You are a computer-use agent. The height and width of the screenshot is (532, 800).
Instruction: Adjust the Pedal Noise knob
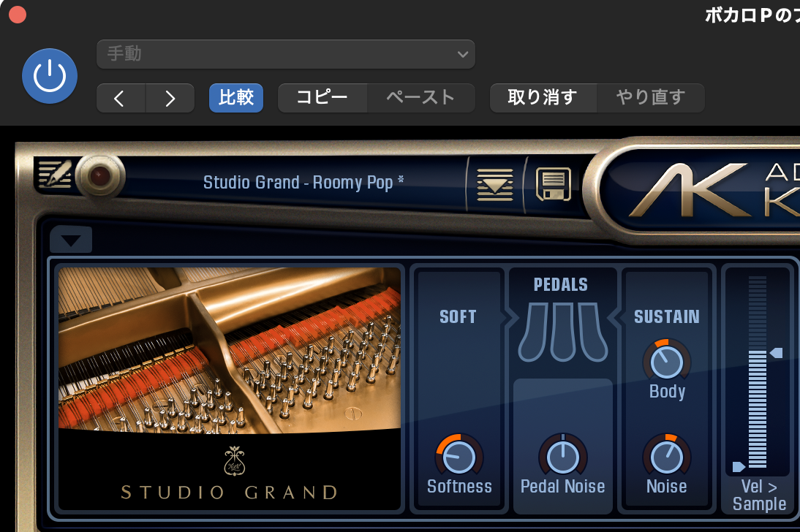[x=563, y=455]
